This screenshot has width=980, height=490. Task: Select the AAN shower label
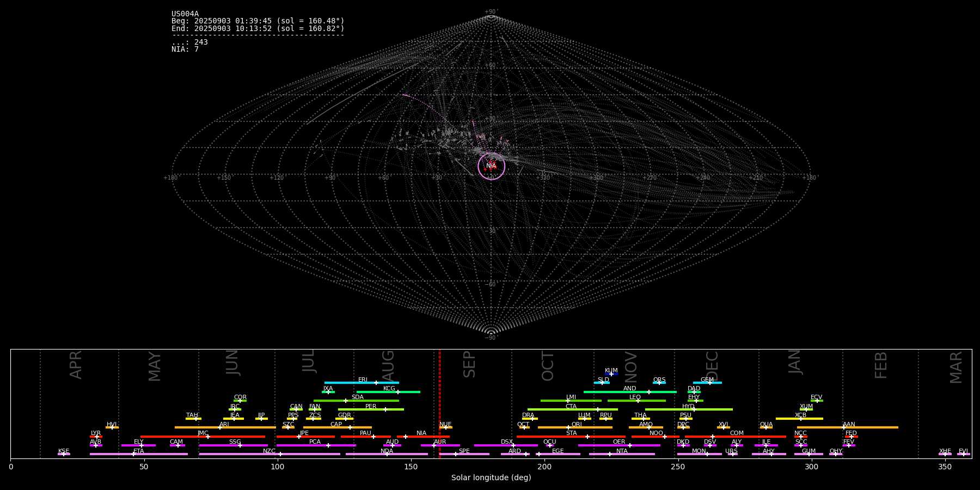[849, 425]
